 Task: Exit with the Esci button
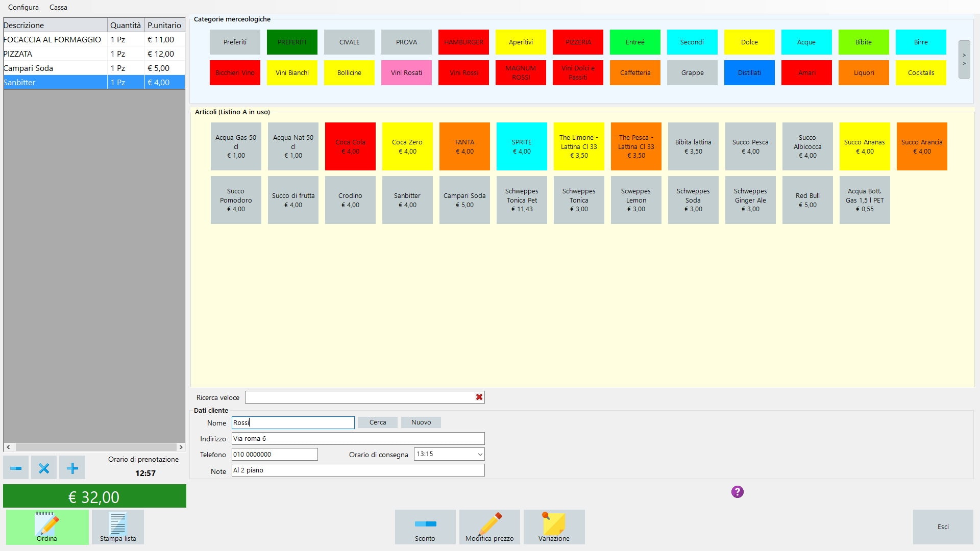[x=943, y=527]
